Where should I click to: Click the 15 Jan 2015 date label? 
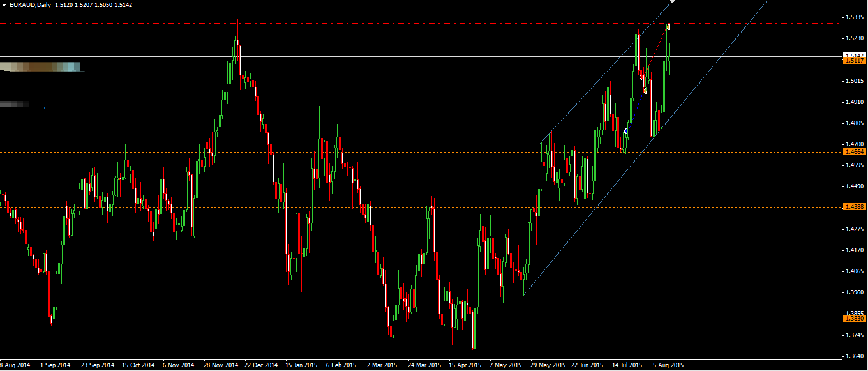[x=302, y=366]
